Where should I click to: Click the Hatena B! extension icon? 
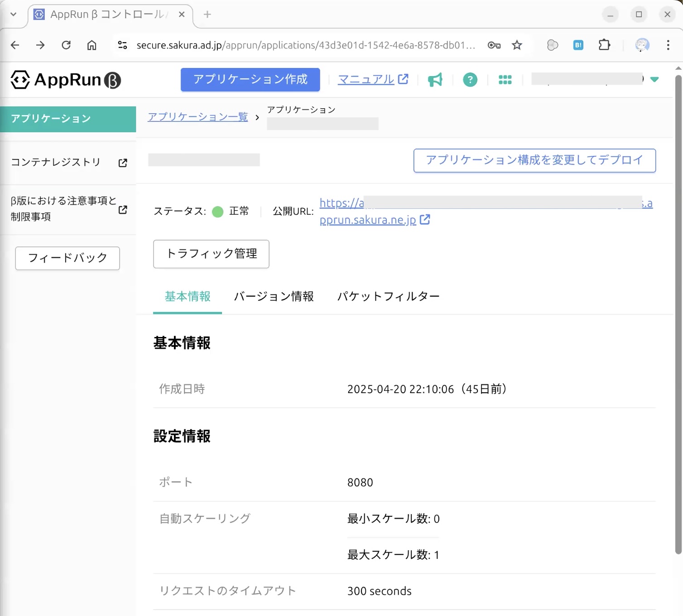coord(578,45)
